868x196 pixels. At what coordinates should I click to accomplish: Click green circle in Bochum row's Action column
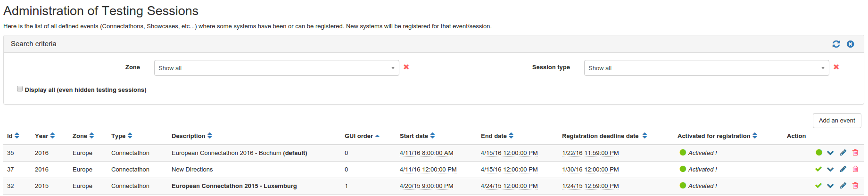click(819, 153)
